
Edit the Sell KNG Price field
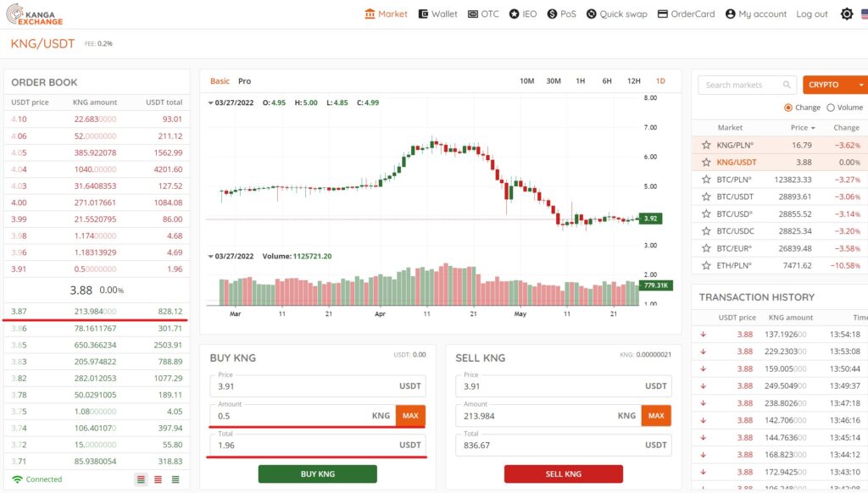(564, 385)
